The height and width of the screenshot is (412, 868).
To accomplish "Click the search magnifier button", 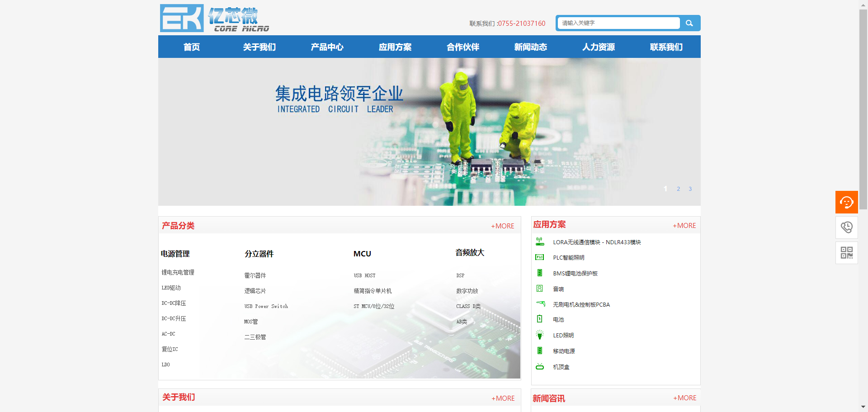I will click(689, 23).
